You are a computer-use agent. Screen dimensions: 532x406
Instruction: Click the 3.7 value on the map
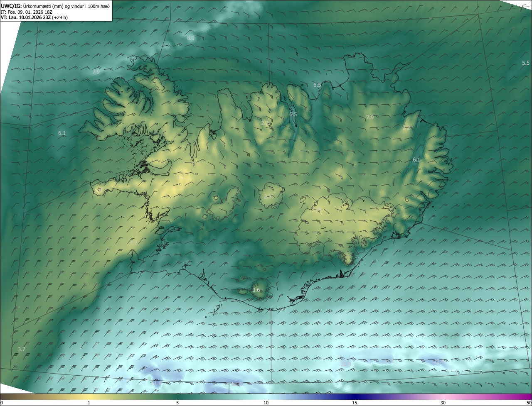22,350
